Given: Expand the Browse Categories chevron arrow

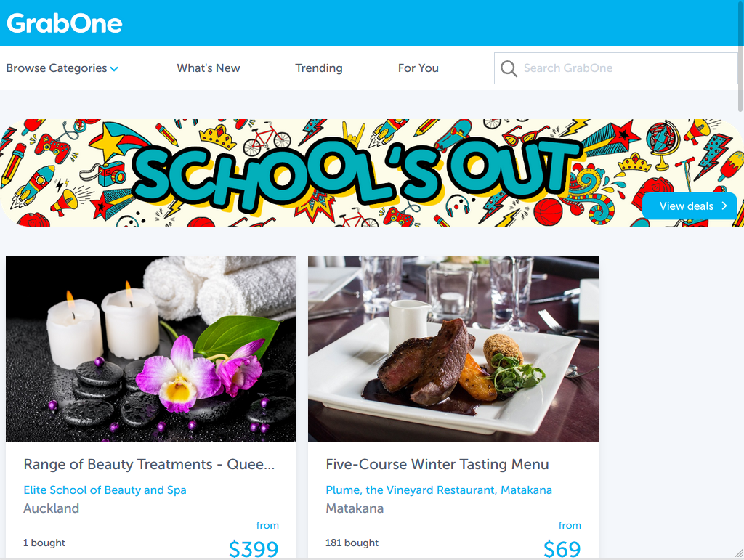Looking at the screenshot, I should [x=114, y=69].
